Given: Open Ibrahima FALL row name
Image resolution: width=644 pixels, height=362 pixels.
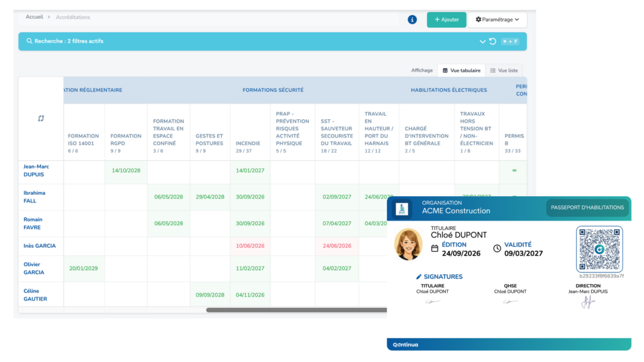Looking at the screenshot, I should tap(35, 197).
